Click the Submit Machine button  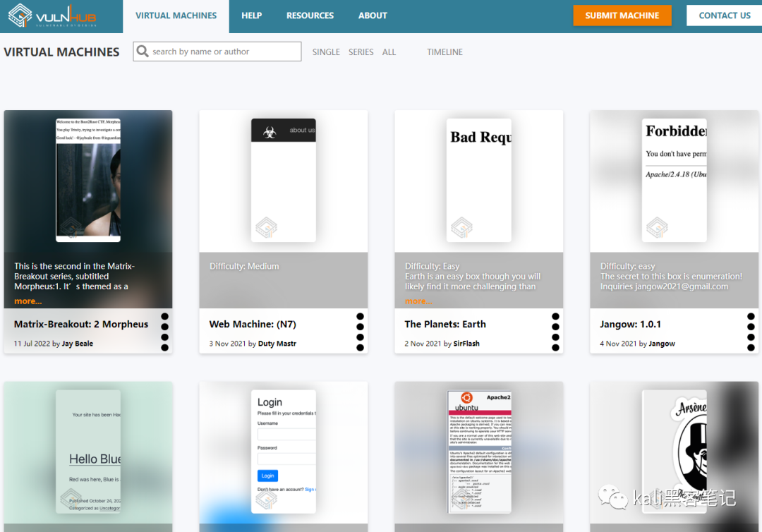[622, 16]
